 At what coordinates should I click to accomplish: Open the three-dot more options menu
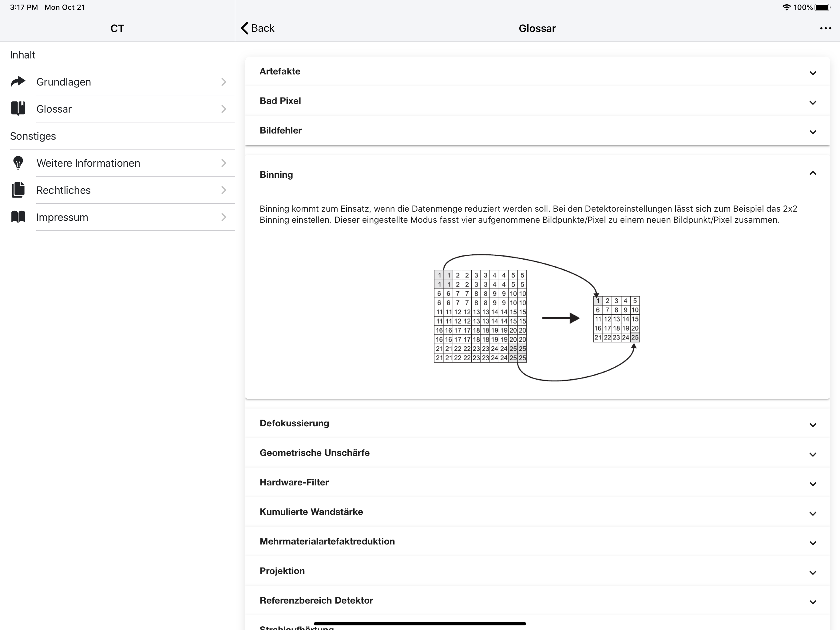pyautogui.click(x=825, y=29)
